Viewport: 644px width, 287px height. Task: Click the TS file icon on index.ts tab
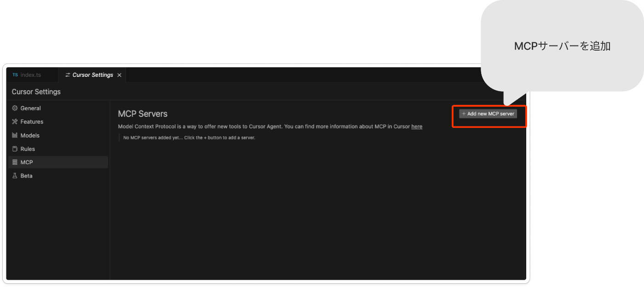coord(15,75)
